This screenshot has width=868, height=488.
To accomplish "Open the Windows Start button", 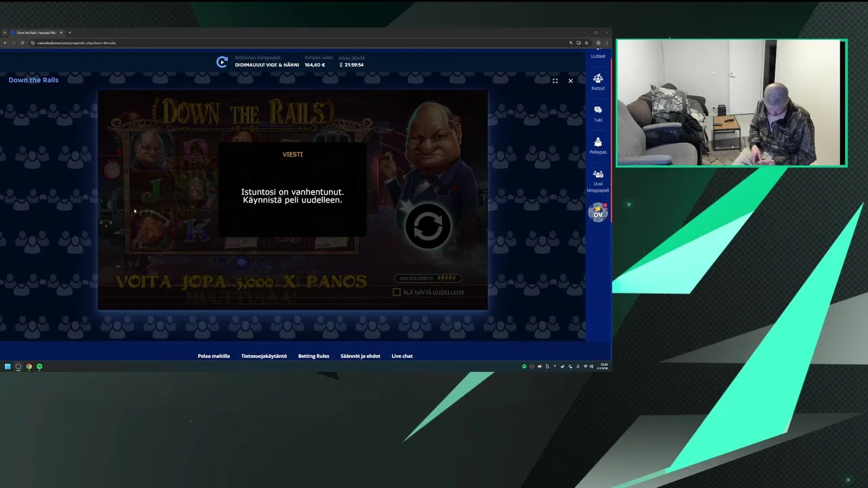I will tap(7, 367).
